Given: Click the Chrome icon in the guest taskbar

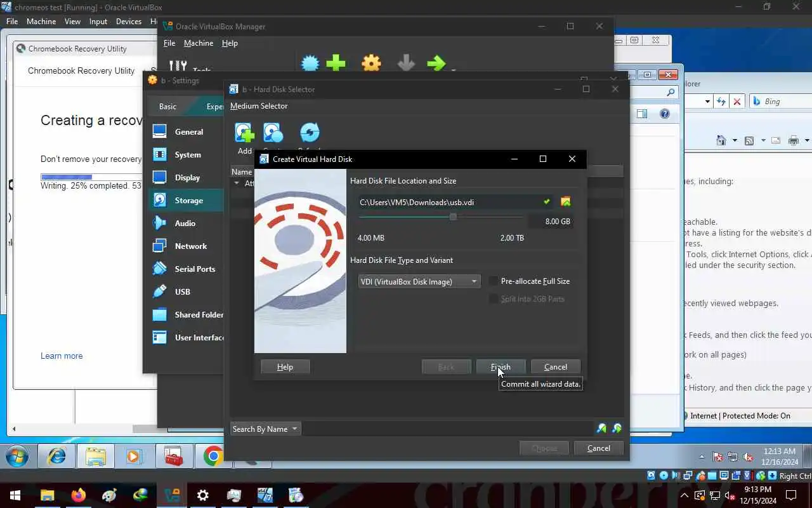Looking at the screenshot, I should 214,456.
